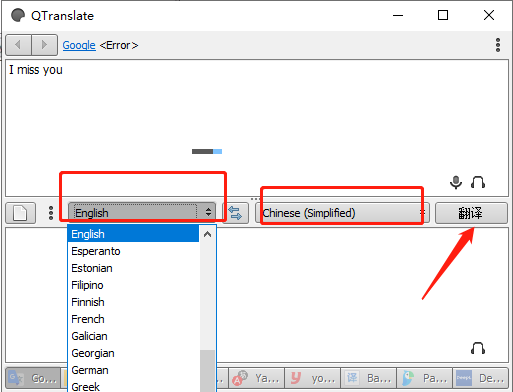Clear text using the blank page icon
513x392 pixels.
pyautogui.click(x=20, y=213)
